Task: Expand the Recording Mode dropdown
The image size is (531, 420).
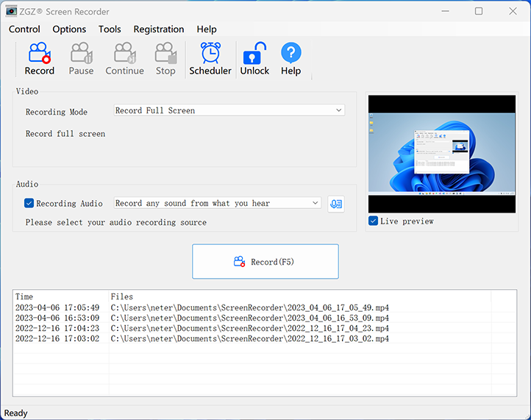Action: tap(229, 110)
